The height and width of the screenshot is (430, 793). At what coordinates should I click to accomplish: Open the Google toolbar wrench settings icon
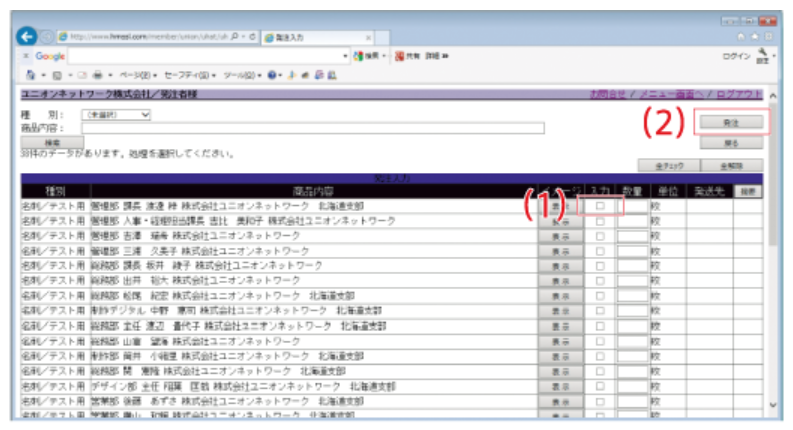point(762,53)
